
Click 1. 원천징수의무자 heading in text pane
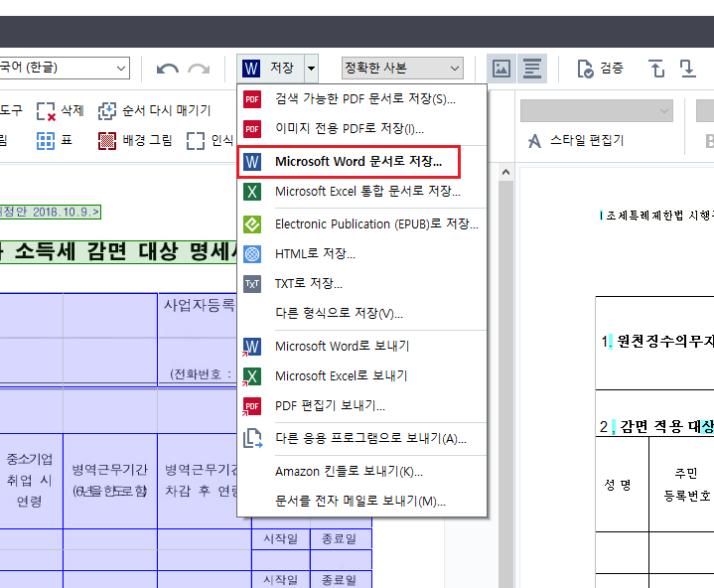(x=657, y=341)
